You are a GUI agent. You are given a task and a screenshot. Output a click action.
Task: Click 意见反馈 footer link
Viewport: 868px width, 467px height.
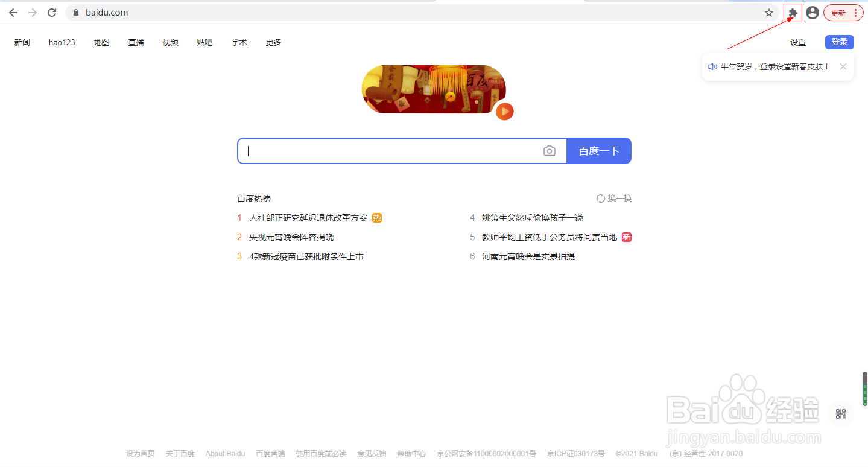(372, 454)
